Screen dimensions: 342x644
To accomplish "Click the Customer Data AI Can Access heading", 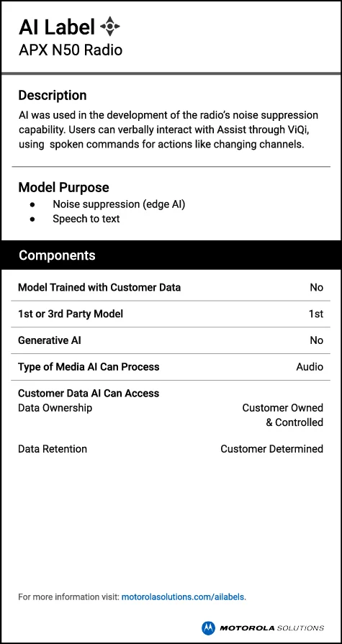I will [89, 394].
